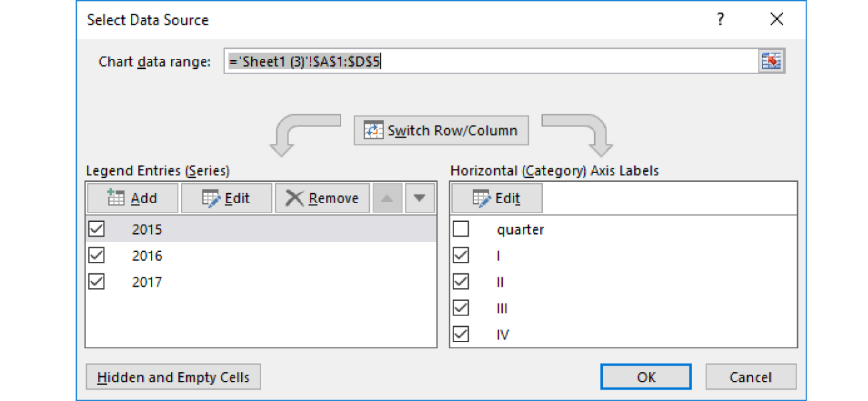
Task: Open Hidden and Empty Cells settings
Action: pyautogui.click(x=173, y=376)
